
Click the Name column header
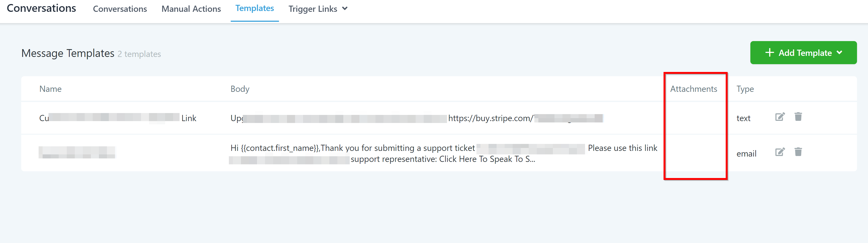[x=50, y=89]
